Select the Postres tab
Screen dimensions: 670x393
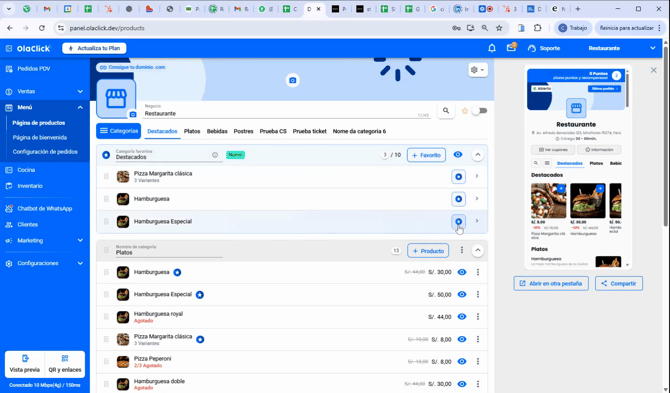point(244,131)
